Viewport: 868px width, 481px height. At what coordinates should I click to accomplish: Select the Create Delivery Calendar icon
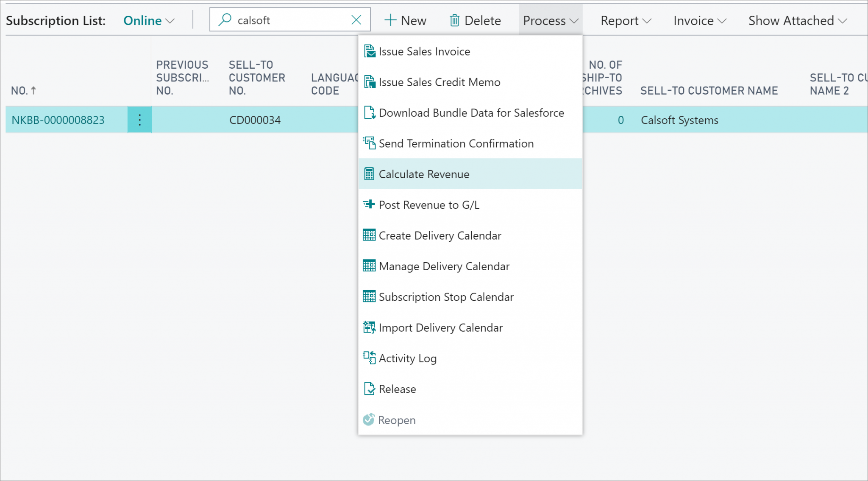370,235
